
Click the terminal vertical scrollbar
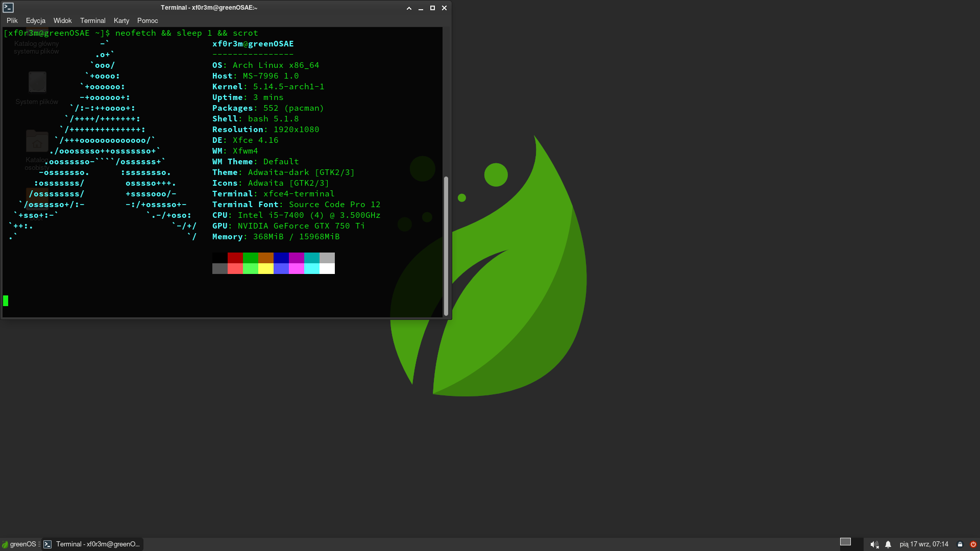(x=446, y=245)
